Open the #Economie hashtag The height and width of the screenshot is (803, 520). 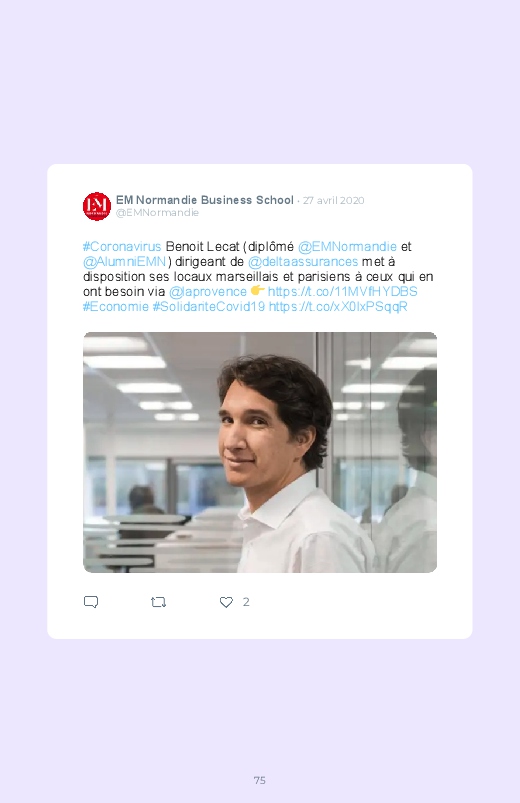tap(116, 307)
